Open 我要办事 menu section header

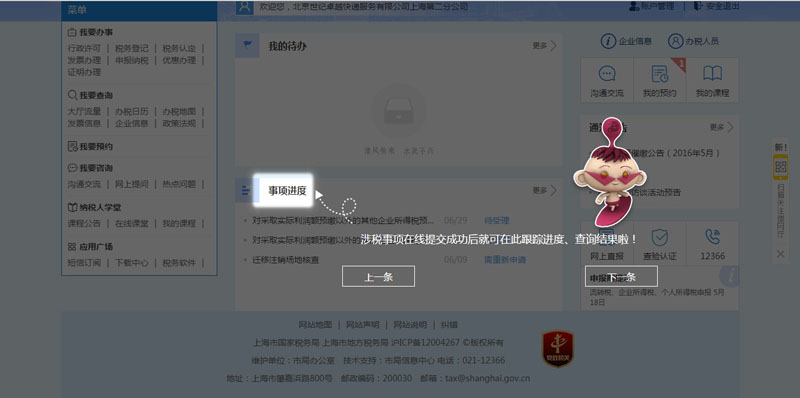click(90, 32)
